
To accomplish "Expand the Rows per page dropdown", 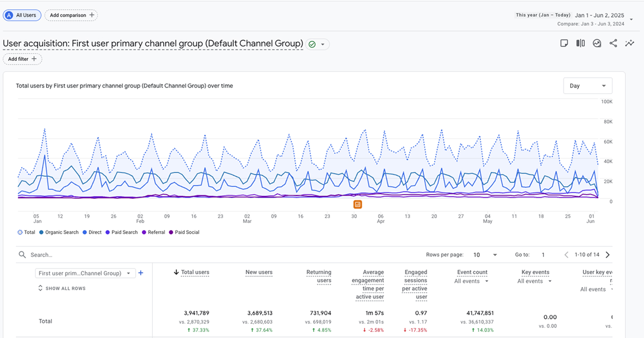I will pos(485,255).
